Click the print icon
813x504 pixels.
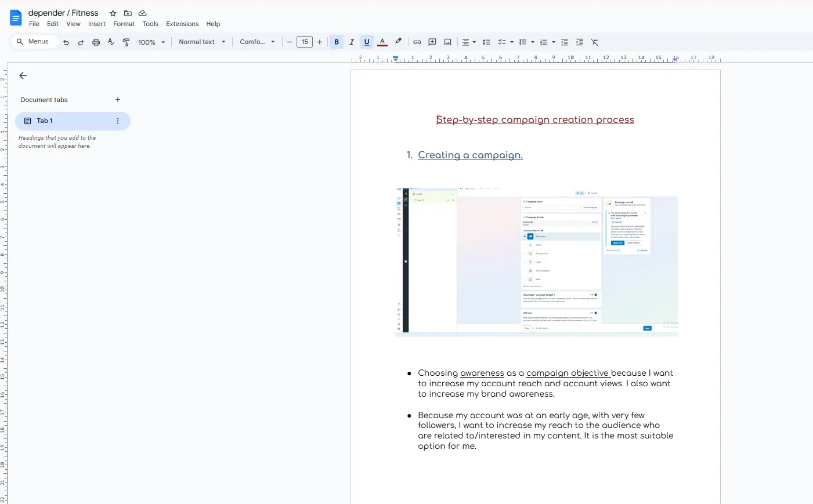pos(96,42)
